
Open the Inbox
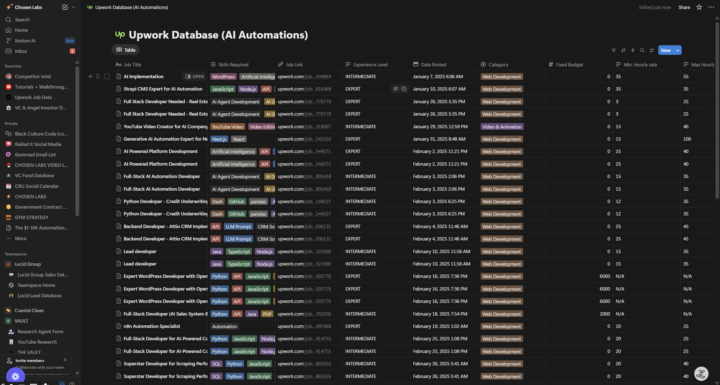coord(21,51)
